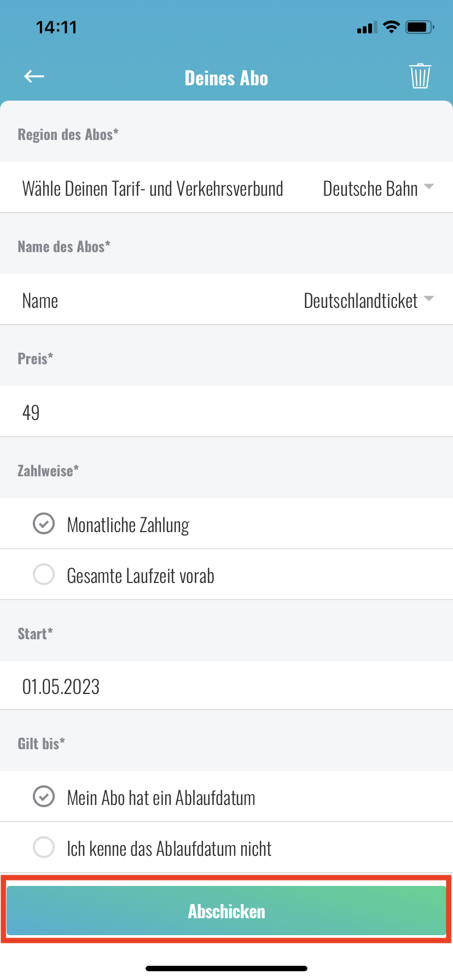Choose Ich kenne das Ablaufdatum nicht

[44, 847]
